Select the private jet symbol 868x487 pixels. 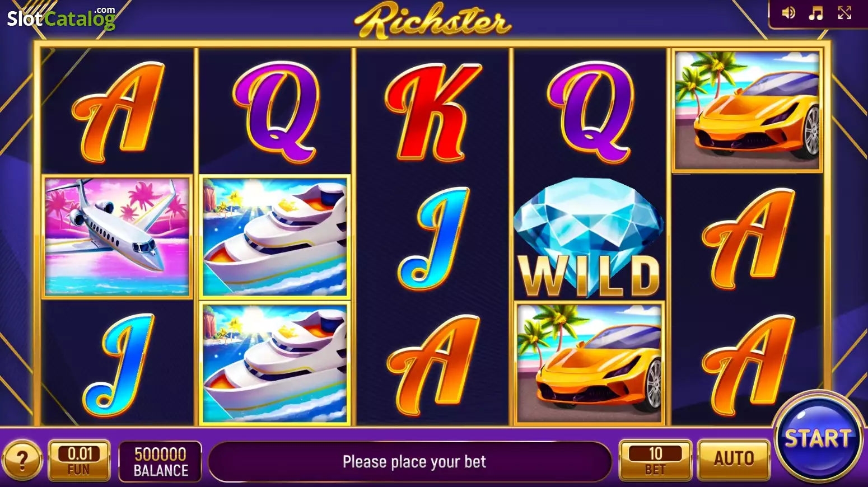117,236
